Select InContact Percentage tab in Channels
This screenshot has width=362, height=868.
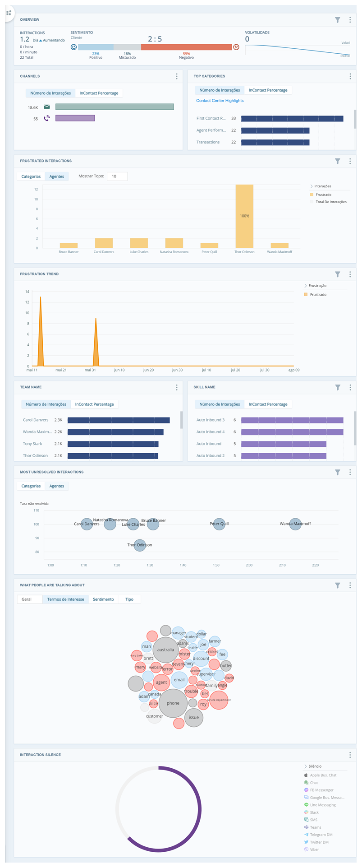pyautogui.click(x=99, y=93)
